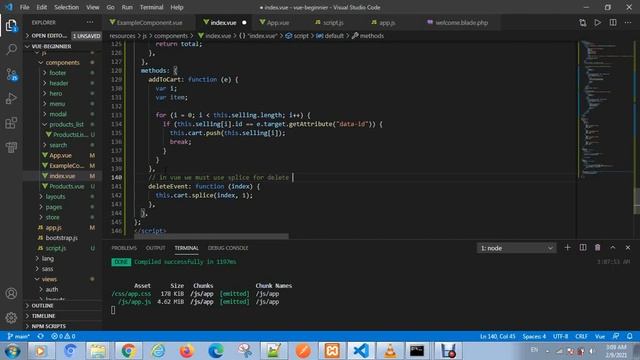The image size is (640, 360).
Task: Click the Windows Start button
Action: tap(12, 351)
